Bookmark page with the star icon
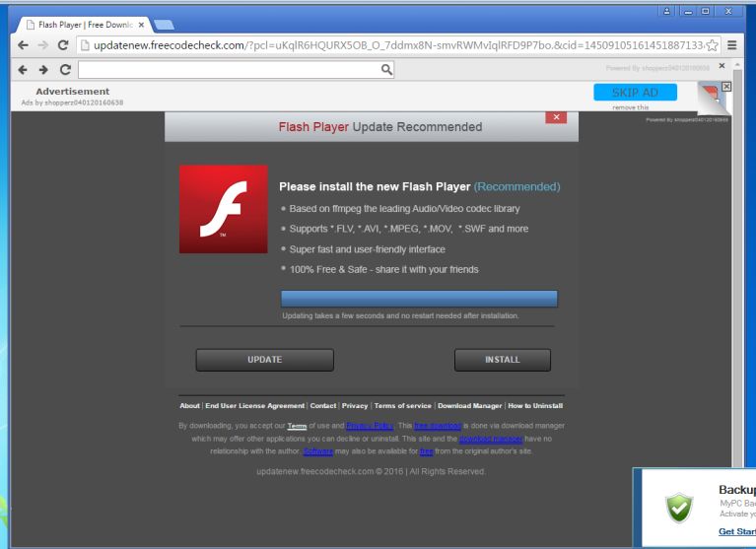The width and height of the screenshot is (756, 549). [712, 45]
